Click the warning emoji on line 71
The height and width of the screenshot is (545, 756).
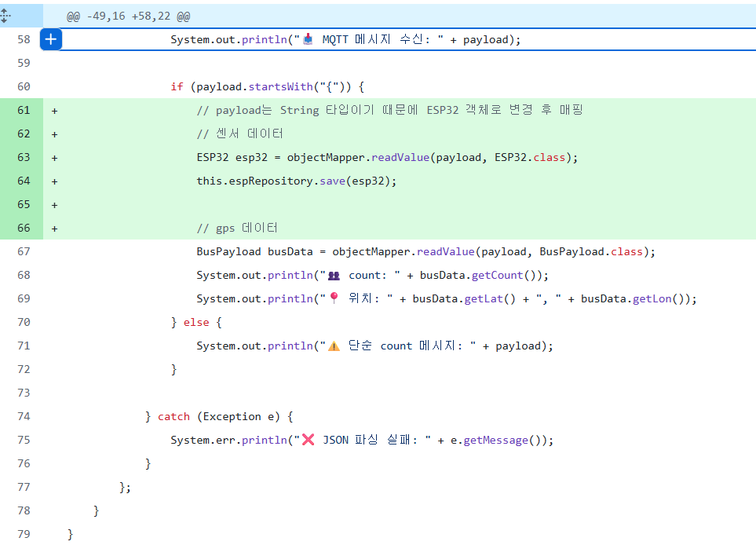[x=334, y=346]
